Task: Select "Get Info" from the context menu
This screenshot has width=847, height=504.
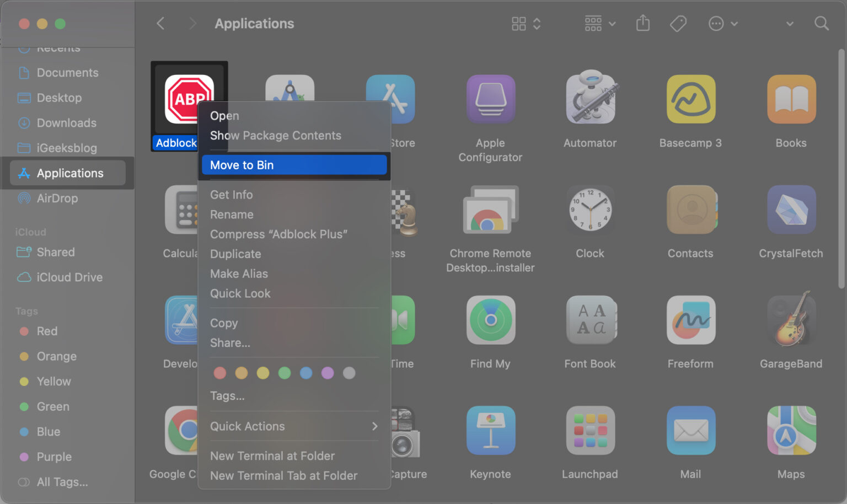Action: click(231, 194)
